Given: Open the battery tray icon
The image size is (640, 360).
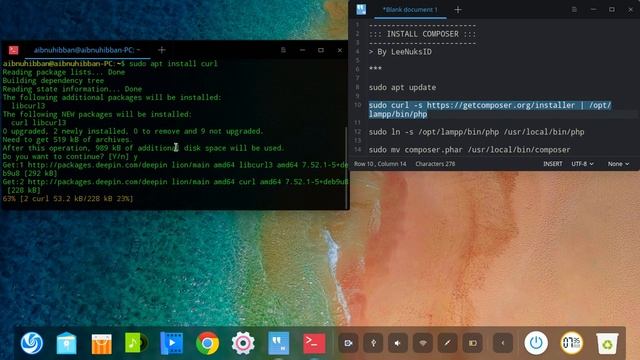Looking at the screenshot, I should pos(473,343).
